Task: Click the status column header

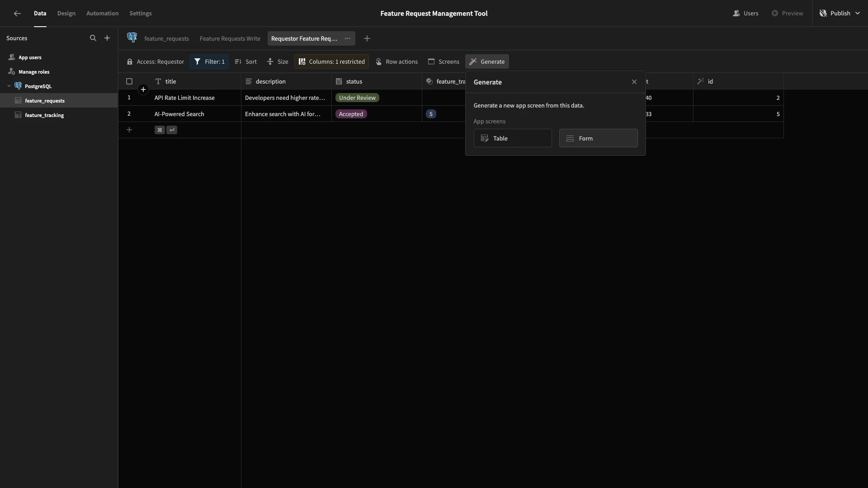Action: 377,82
